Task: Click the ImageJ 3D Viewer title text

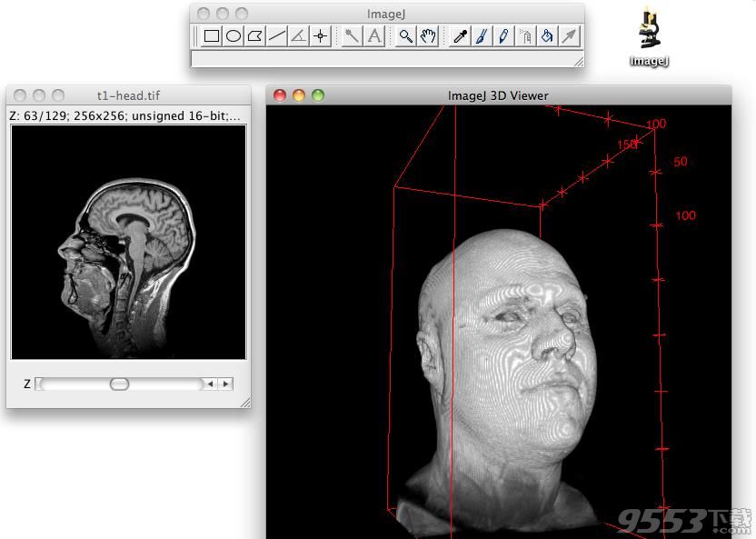Action: [498, 95]
